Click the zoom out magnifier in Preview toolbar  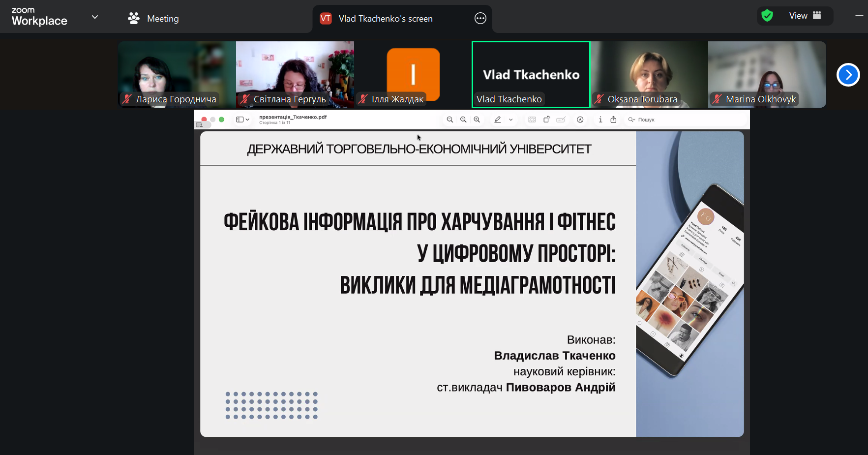click(x=449, y=120)
